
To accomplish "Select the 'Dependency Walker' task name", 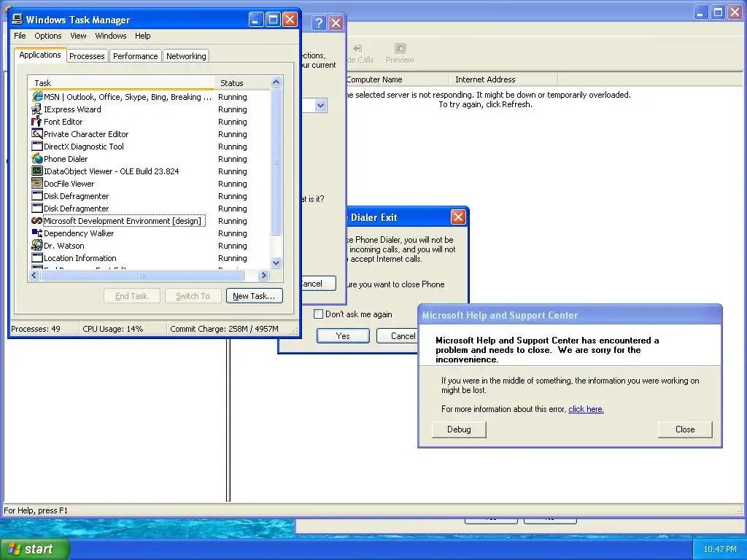I will tap(79, 233).
